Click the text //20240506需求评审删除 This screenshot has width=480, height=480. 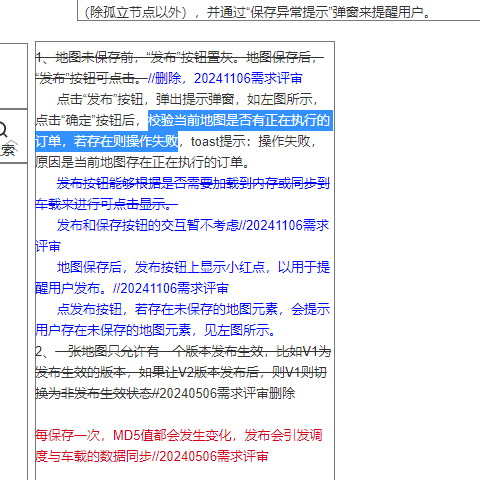[224, 393]
